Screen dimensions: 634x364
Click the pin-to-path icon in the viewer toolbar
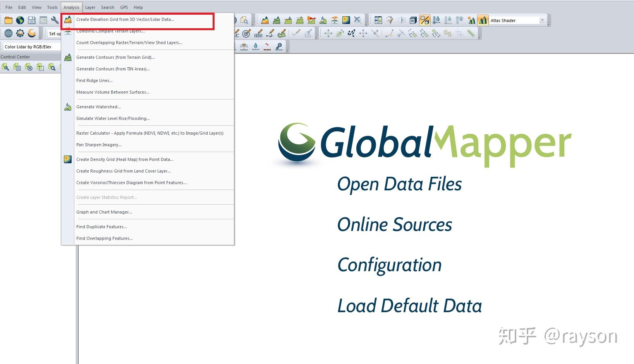(390, 20)
